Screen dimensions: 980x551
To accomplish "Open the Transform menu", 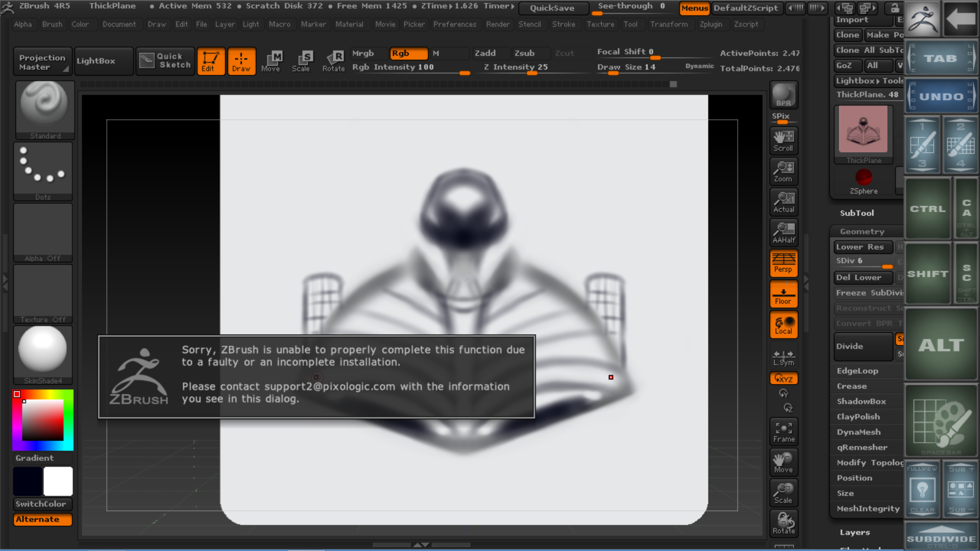I will coord(669,24).
